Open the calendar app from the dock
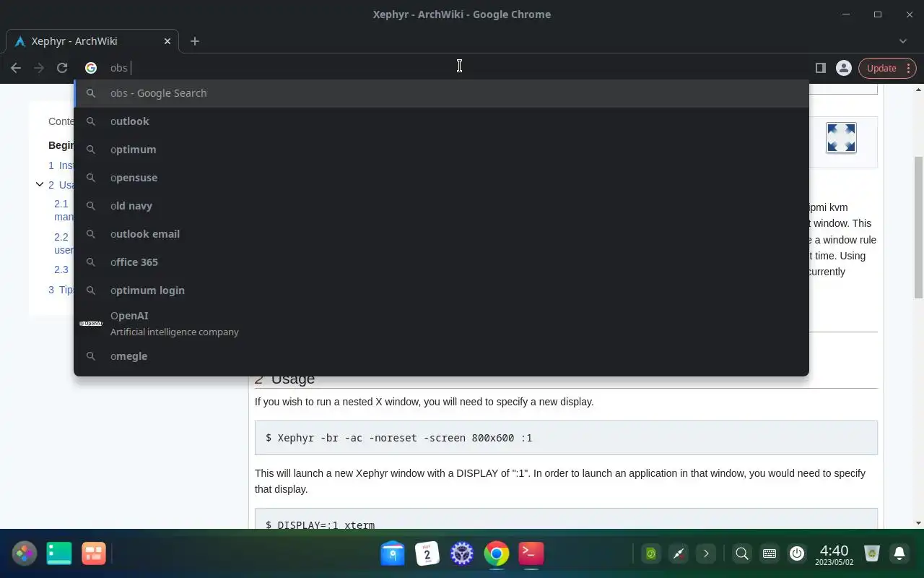This screenshot has height=578, width=924. (427, 553)
